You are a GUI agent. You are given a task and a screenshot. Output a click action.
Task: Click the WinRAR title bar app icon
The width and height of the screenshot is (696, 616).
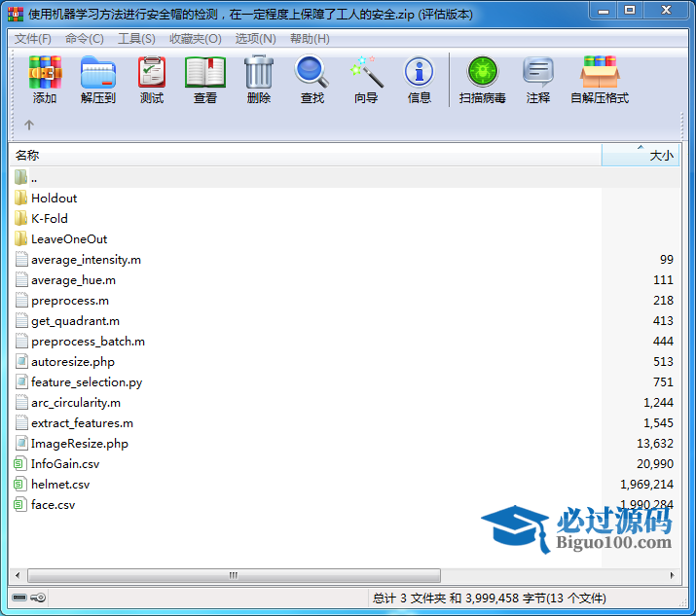(x=16, y=15)
